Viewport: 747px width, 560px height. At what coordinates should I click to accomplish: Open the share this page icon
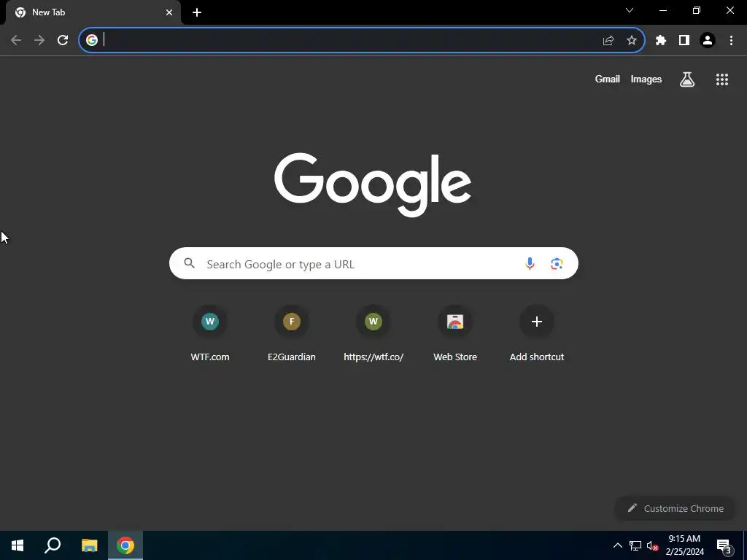(x=608, y=41)
